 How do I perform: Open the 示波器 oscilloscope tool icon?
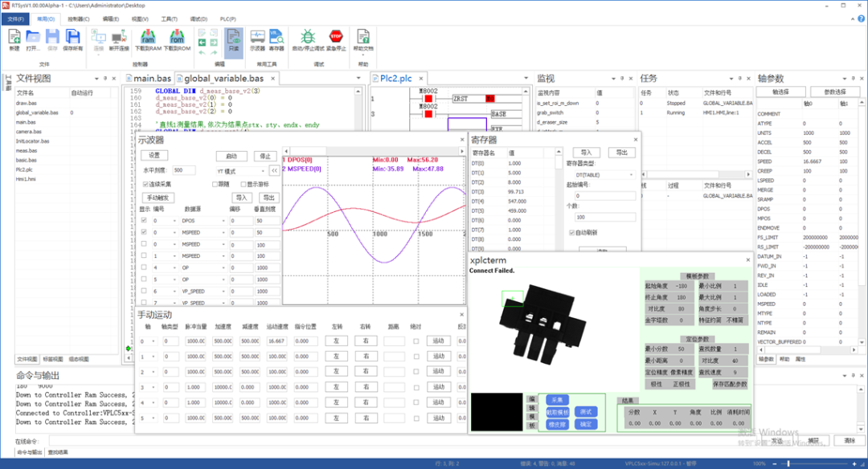point(257,37)
